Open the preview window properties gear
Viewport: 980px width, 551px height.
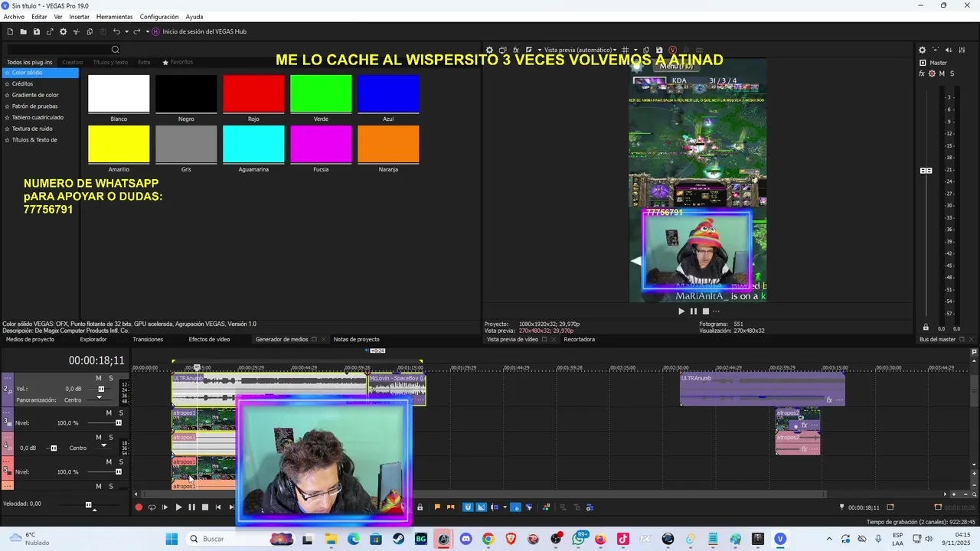(489, 50)
